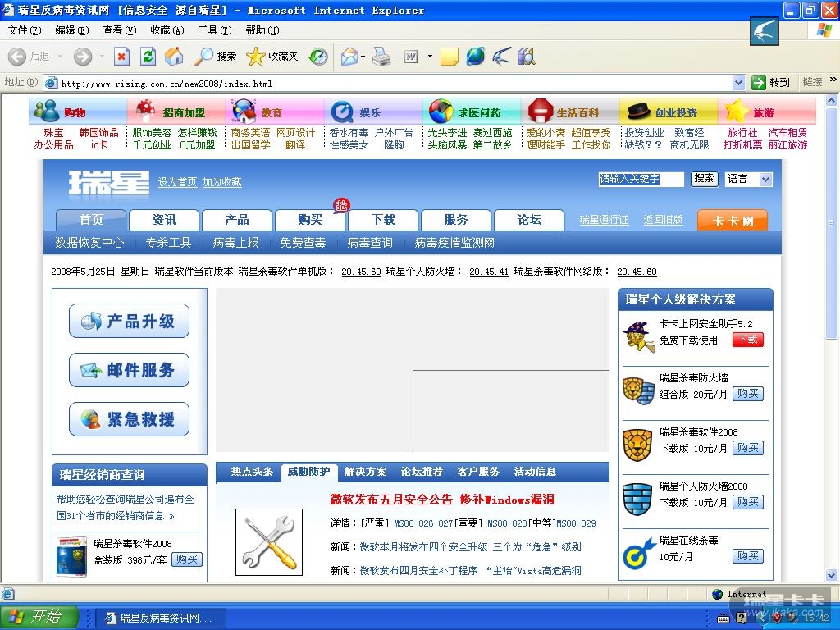840x630 pixels.
Task: Click the orange 卡卡网 button
Action: pyautogui.click(x=733, y=221)
